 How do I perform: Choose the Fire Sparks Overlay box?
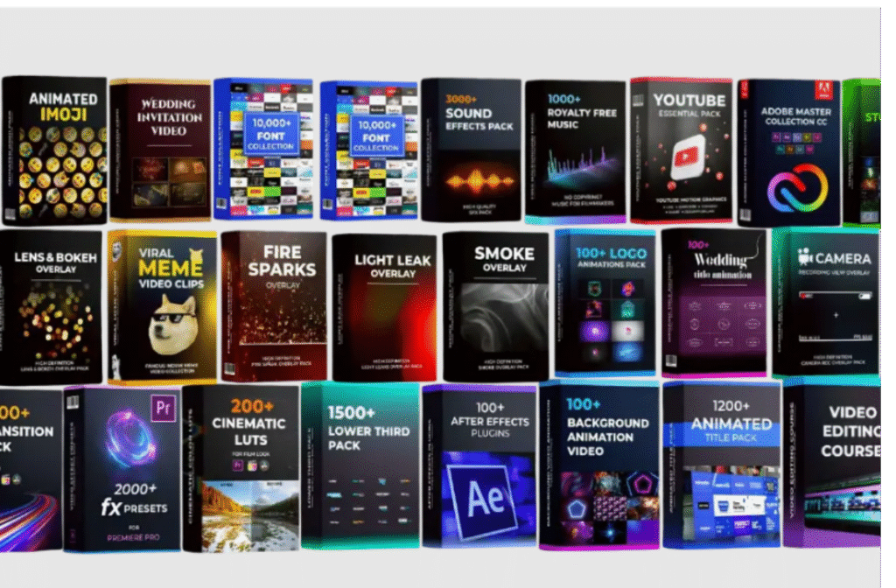[x=274, y=306]
